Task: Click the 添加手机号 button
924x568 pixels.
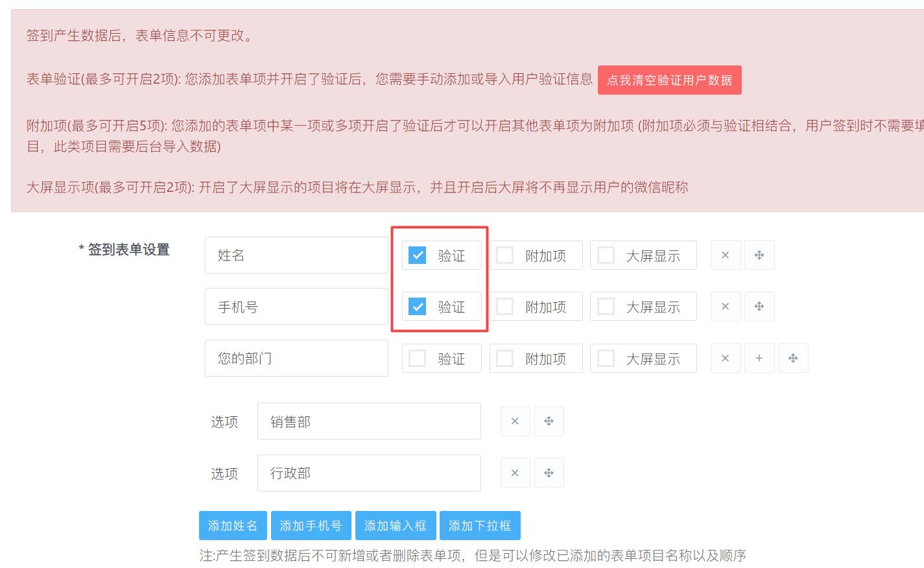Action: pyautogui.click(x=311, y=526)
